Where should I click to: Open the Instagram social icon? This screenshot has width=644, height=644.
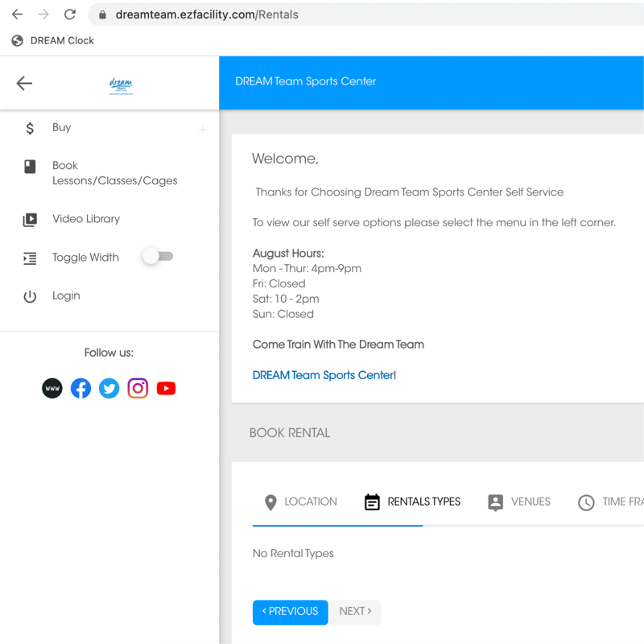(x=138, y=388)
